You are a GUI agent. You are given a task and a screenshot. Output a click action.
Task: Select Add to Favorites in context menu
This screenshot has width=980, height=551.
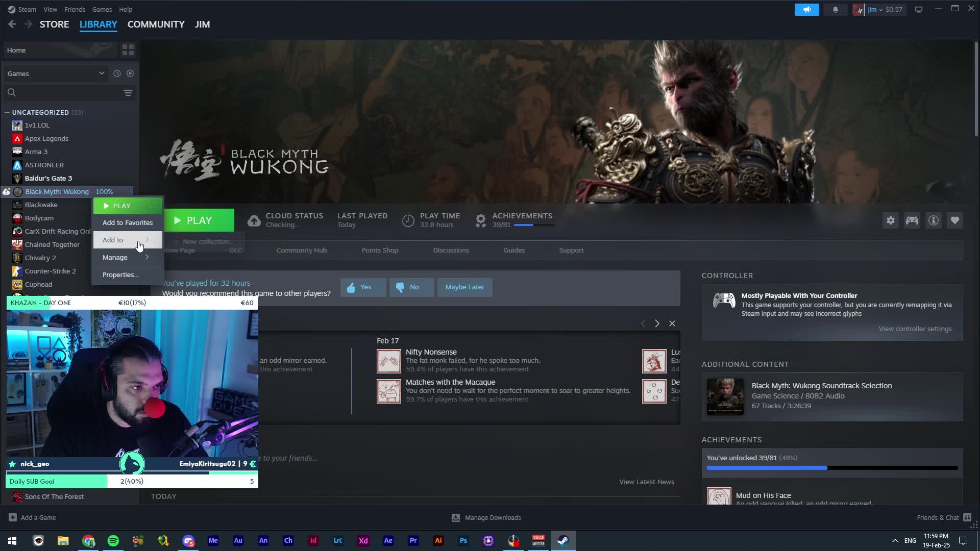pos(128,222)
